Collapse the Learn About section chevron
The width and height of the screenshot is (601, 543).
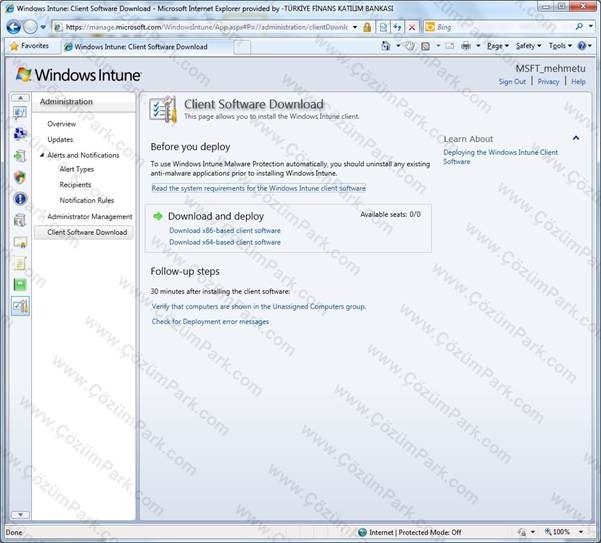click(x=576, y=138)
